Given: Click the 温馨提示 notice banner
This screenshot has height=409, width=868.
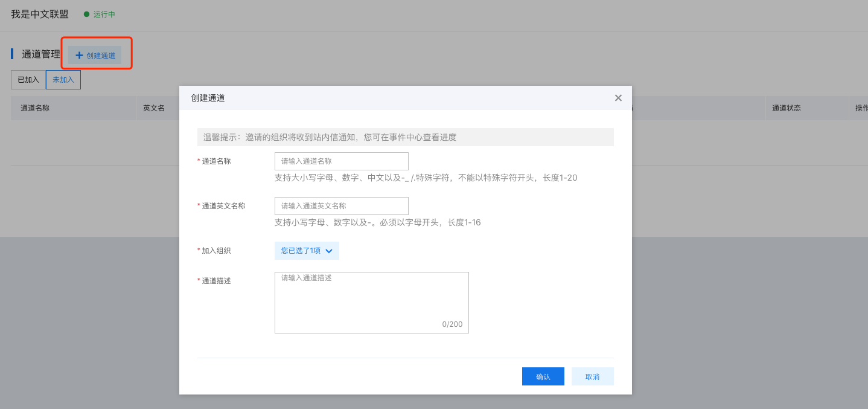Looking at the screenshot, I should coord(406,137).
